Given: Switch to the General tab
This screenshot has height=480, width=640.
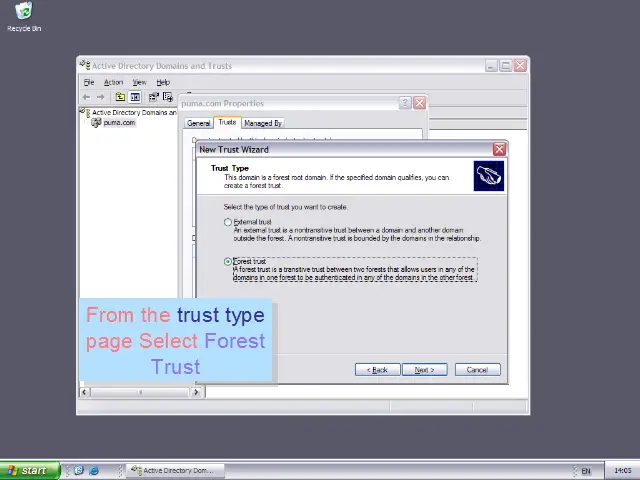Looking at the screenshot, I should [198, 123].
